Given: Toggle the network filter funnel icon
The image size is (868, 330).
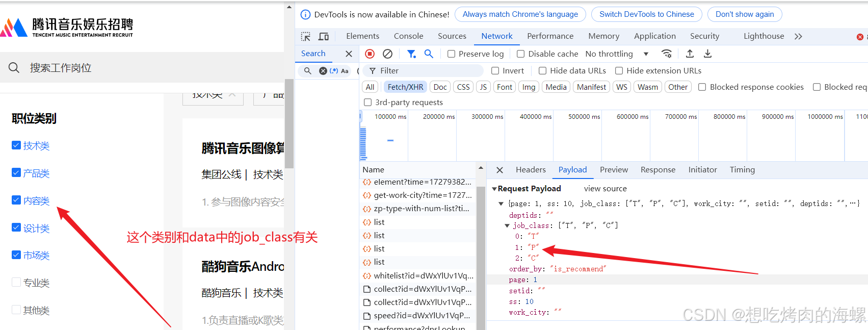Looking at the screenshot, I should click(x=411, y=54).
